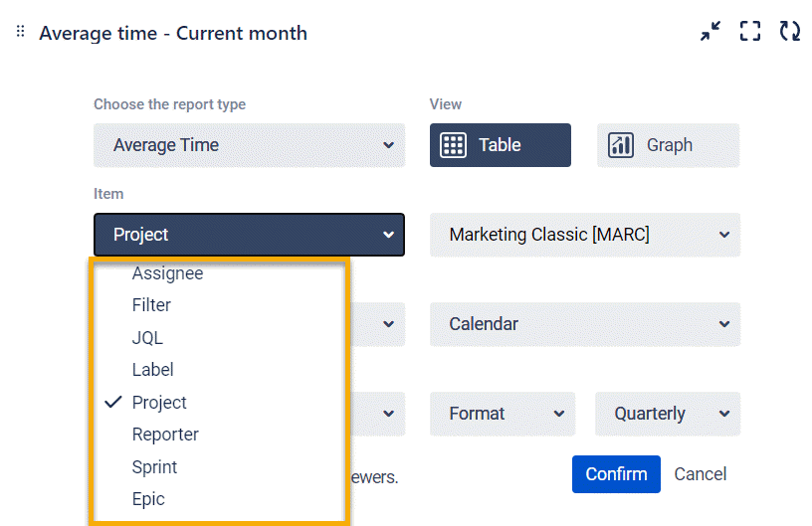This screenshot has height=526, width=812.
Task: Pick the Sprint option
Action: point(154,467)
